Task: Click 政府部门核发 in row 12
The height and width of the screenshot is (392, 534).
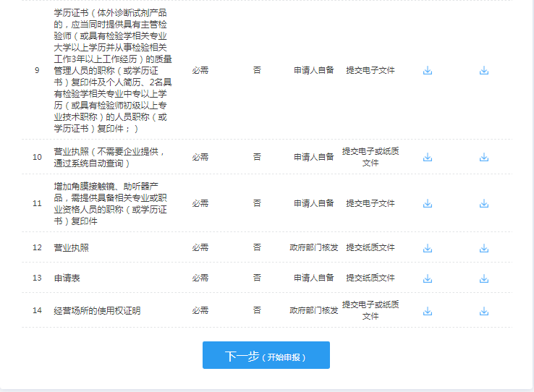Action: (x=313, y=248)
